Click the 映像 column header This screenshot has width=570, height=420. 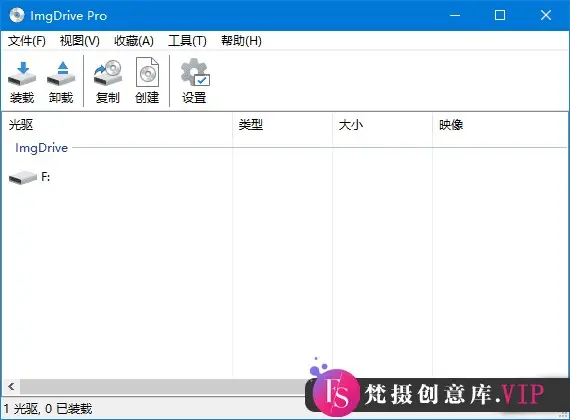pos(500,125)
